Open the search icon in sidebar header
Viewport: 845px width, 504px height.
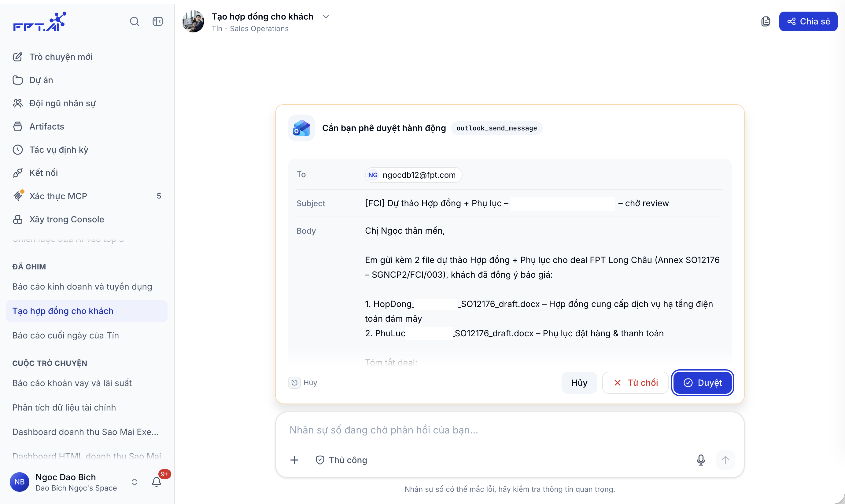tap(134, 21)
